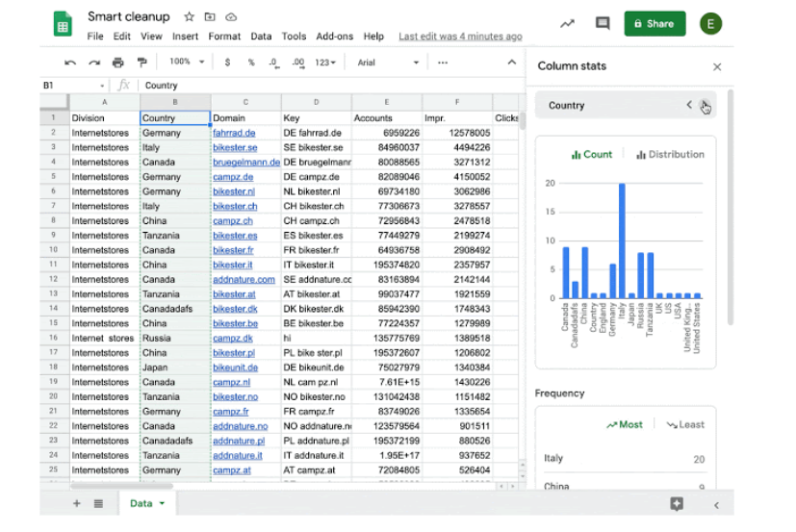Viewport: 796px width, 532px height.
Task: Click the formula bar showing Country
Action: [x=330, y=86]
